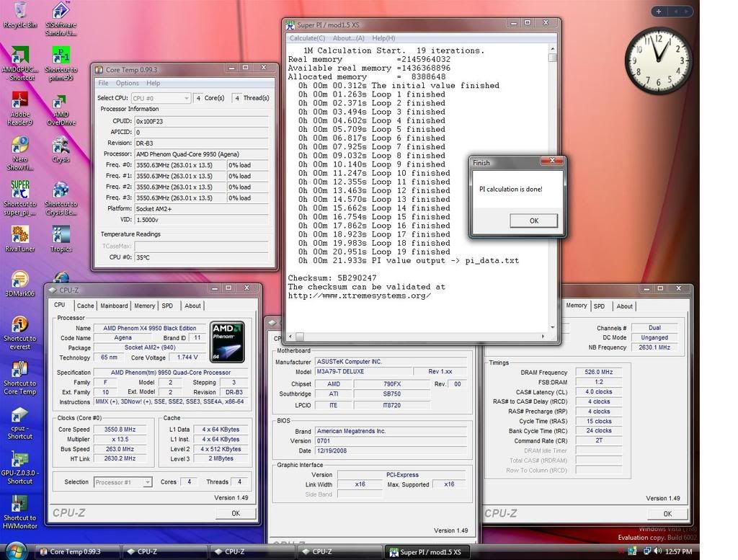
Task: Open Options menu in Core Temp
Action: click(127, 83)
